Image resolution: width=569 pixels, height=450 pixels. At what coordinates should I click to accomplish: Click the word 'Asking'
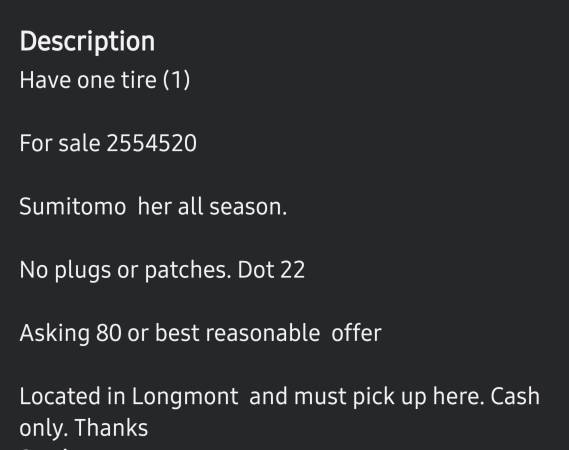[55, 334]
